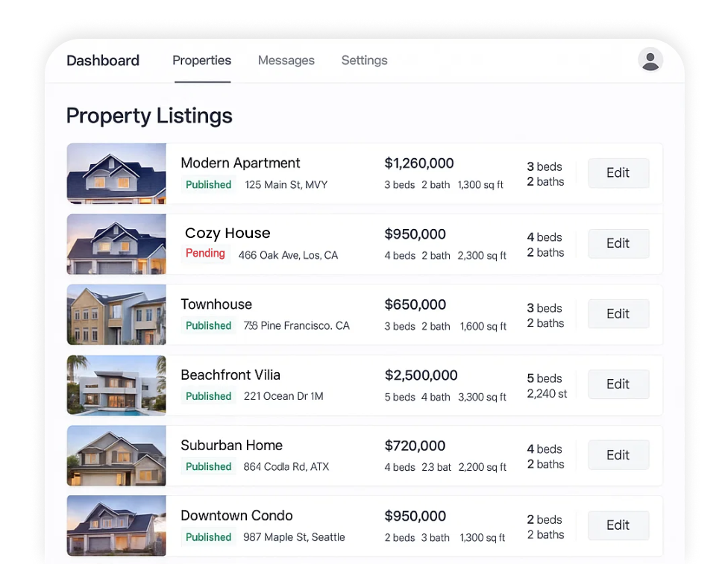Open the Messages tab
This screenshot has height=564, width=728.
(x=286, y=60)
